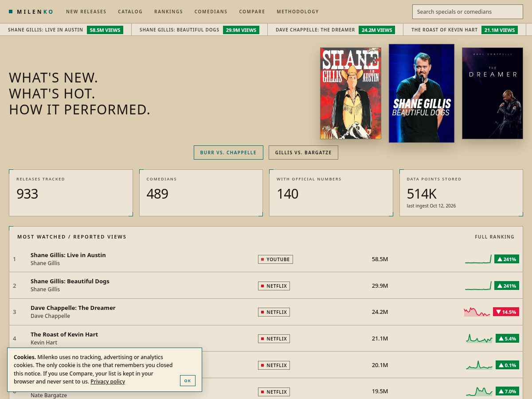Click the 241% badge in row 1
The height and width of the screenshot is (399, 532).
(x=507, y=259)
